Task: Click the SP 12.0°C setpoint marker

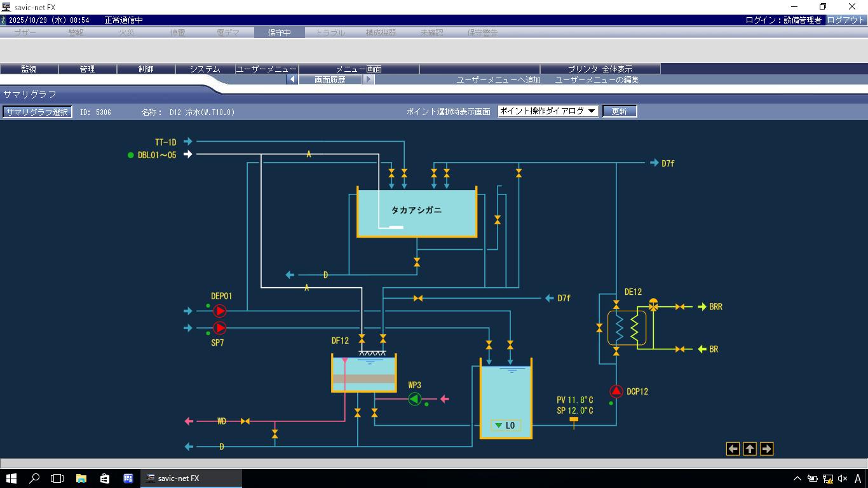Action: 574,420
